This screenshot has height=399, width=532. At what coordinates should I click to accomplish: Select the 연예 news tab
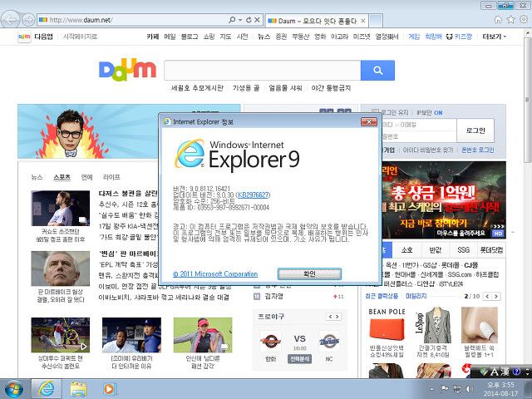click(86, 177)
